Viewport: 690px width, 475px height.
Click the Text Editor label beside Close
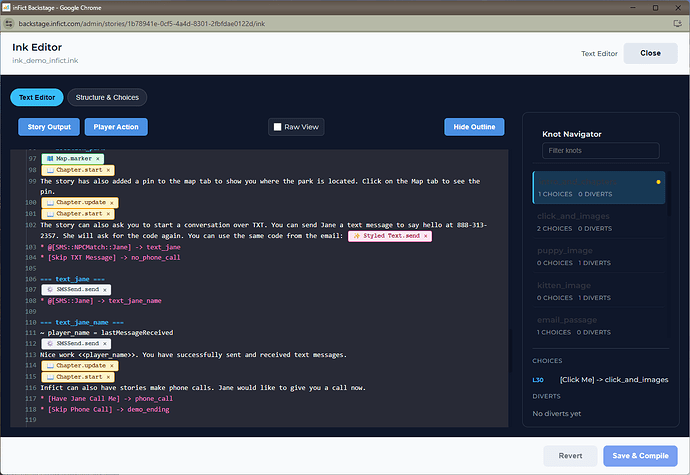point(599,54)
